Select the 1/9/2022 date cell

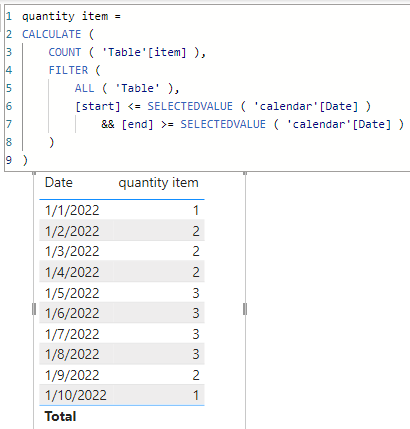pos(72,375)
